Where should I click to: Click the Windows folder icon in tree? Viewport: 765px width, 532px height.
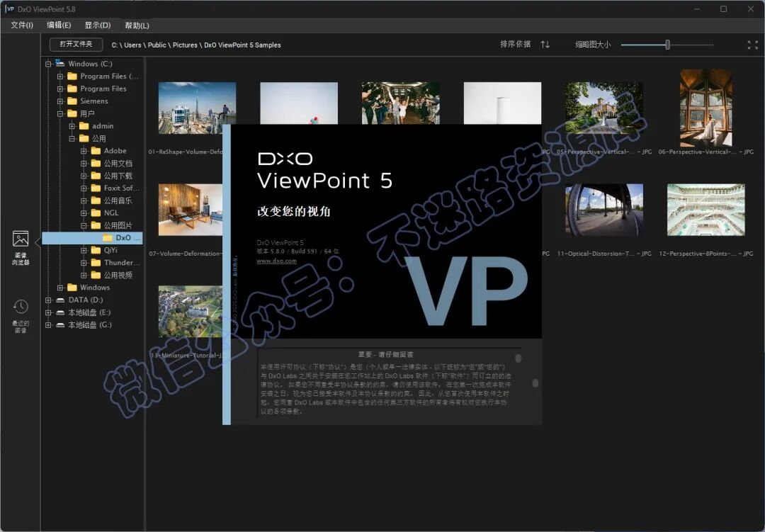click(x=72, y=288)
